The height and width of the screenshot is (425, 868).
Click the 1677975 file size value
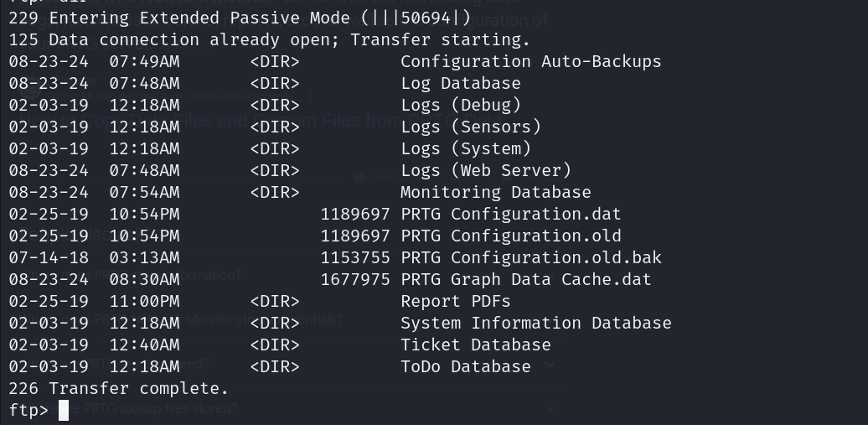pos(355,279)
